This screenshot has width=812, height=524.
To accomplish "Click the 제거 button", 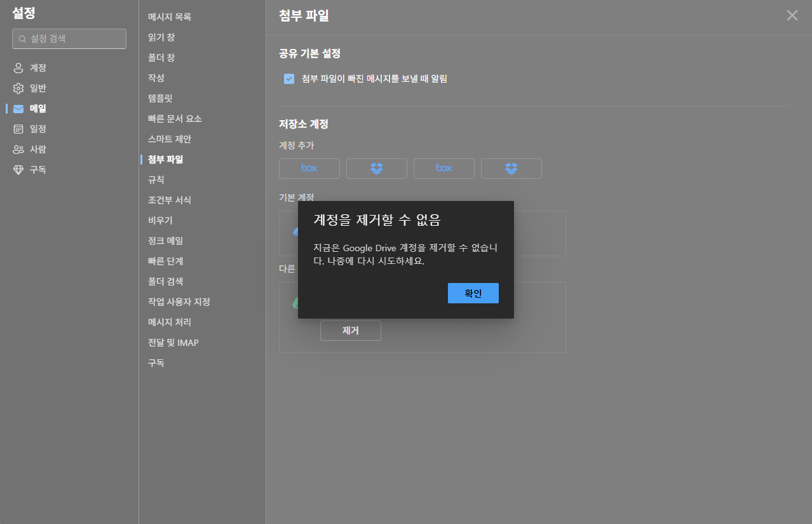I will click(351, 331).
